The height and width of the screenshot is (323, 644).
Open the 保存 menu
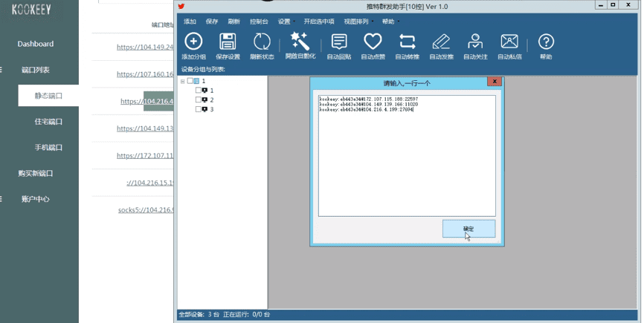pos(212,22)
